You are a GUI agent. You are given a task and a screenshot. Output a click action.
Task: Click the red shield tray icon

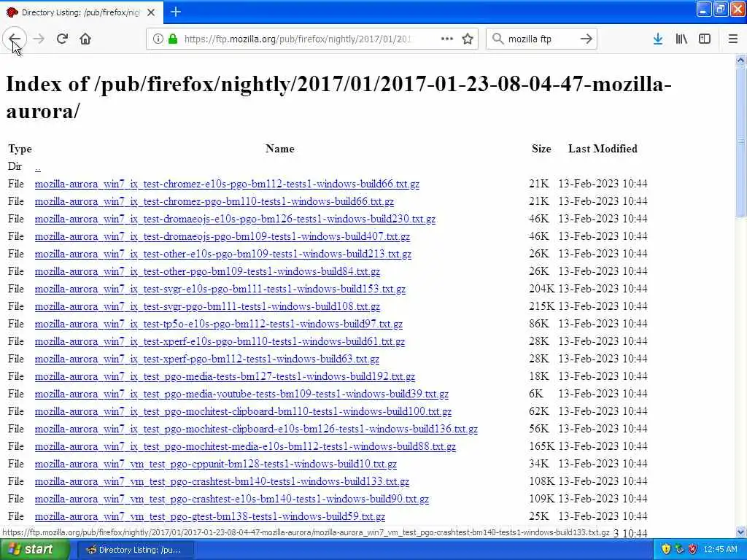693,550
